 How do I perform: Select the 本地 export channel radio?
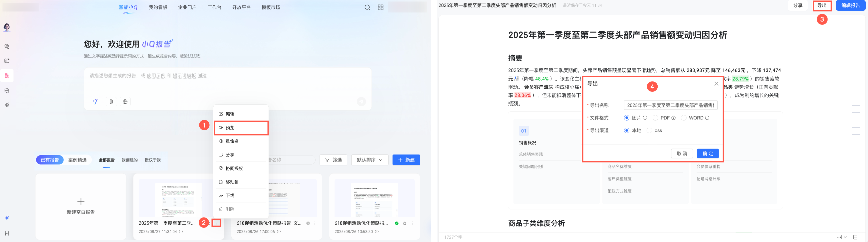pyautogui.click(x=627, y=130)
